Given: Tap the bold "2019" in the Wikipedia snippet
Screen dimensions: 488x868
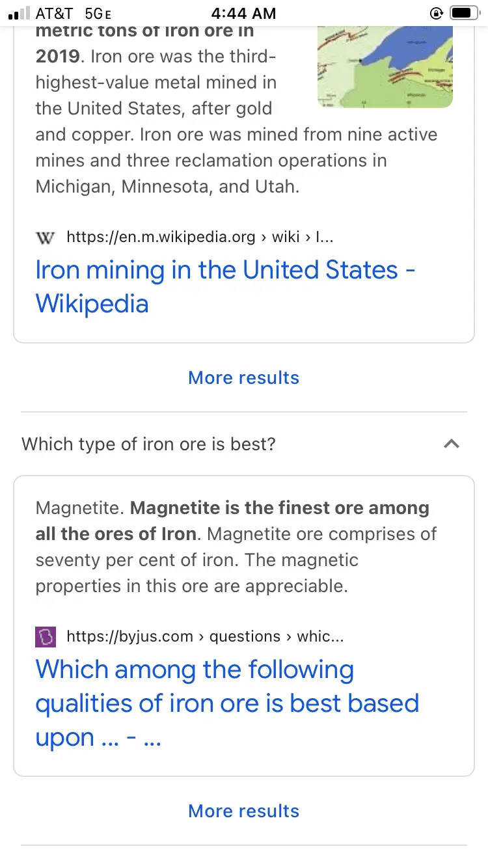Looking at the screenshot, I should (59, 57).
